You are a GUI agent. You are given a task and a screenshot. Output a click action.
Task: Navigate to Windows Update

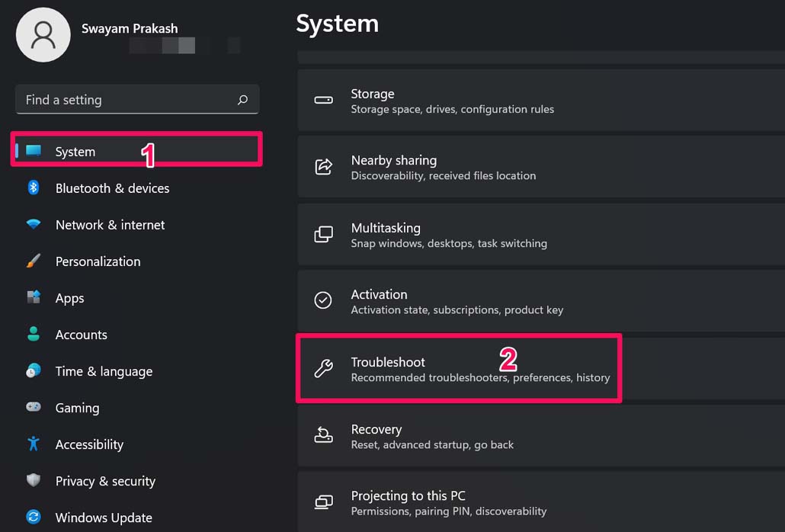click(x=104, y=518)
